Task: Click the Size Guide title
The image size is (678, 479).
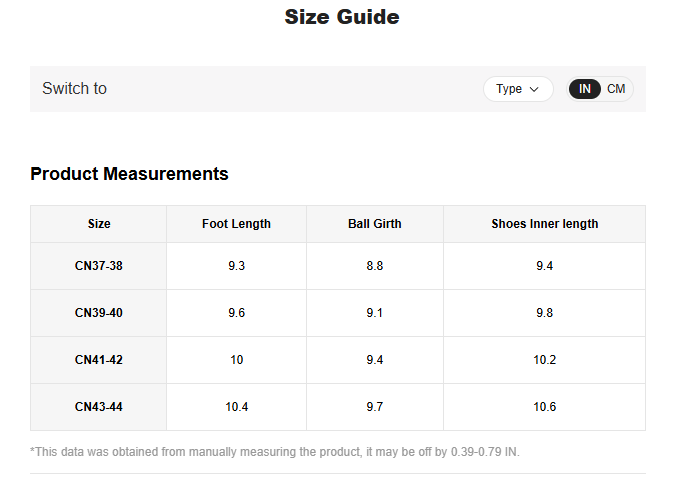Action: (341, 17)
